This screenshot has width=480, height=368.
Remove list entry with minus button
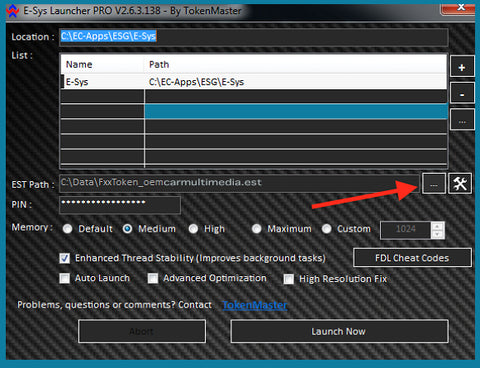click(x=462, y=94)
